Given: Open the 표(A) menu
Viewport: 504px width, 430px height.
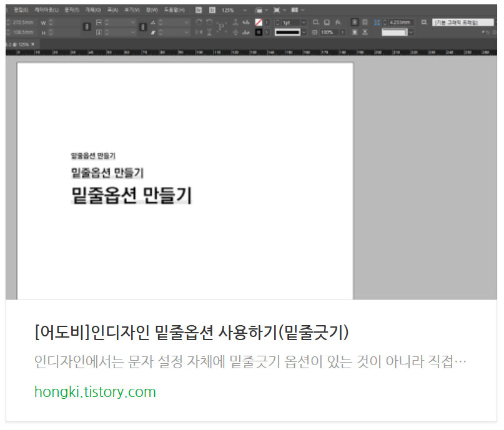Looking at the screenshot, I should (112, 10).
